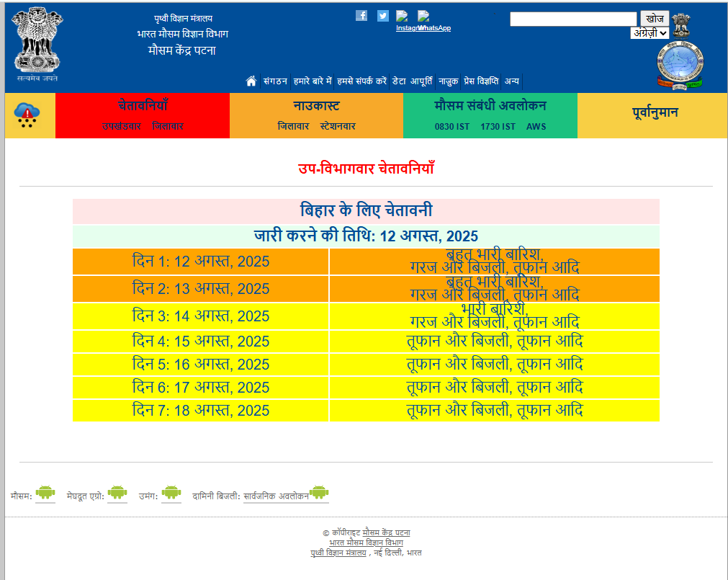Open the संगठन menu
The image size is (728, 580).
click(x=275, y=81)
